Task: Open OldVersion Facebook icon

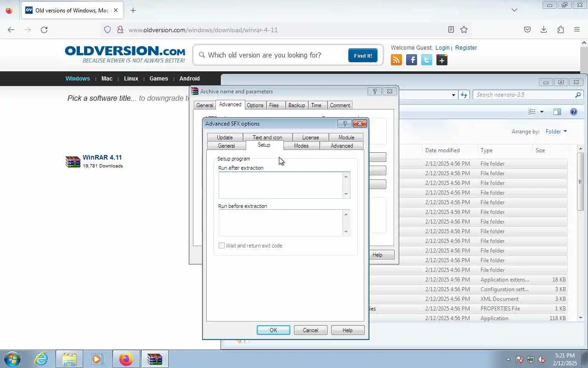Action: (x=412, y=60)
